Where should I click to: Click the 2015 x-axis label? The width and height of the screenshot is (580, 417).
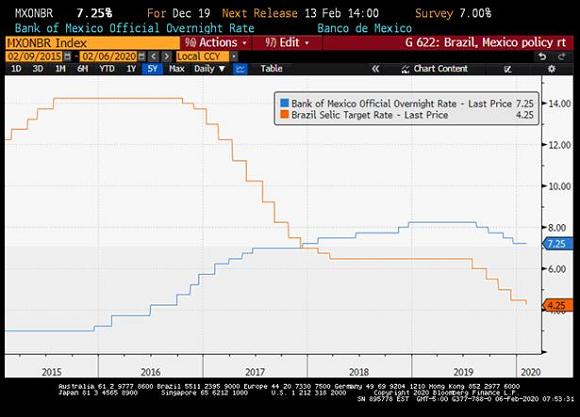(51, 372)
